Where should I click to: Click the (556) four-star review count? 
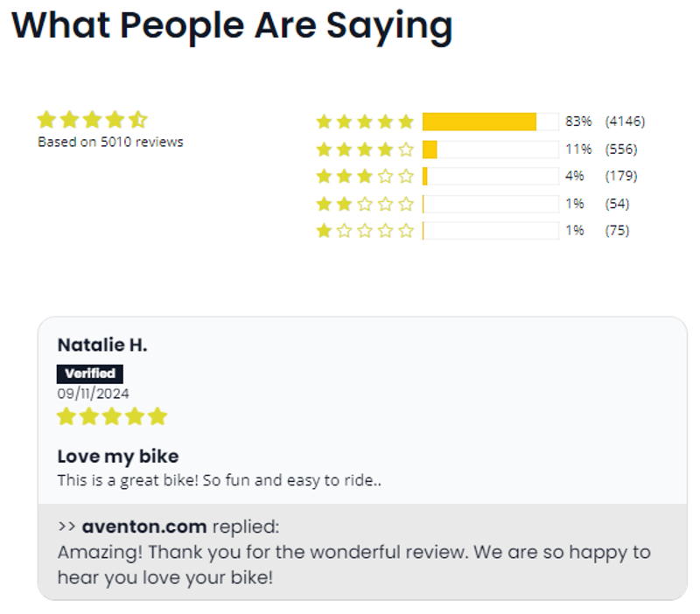[x=621, y=150]
